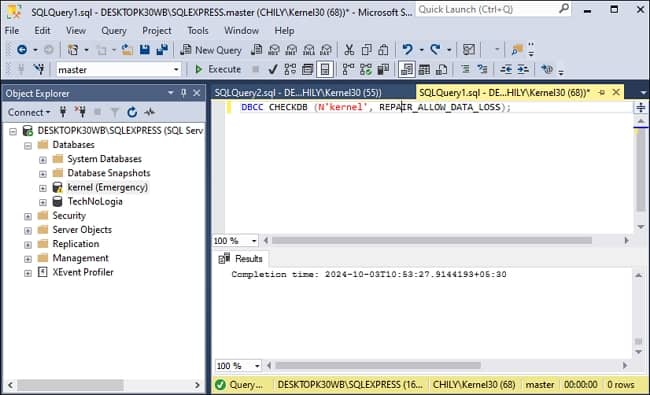
Task: Click Uncomment Selected Lines icon
Action: click(x=482, y=69)
